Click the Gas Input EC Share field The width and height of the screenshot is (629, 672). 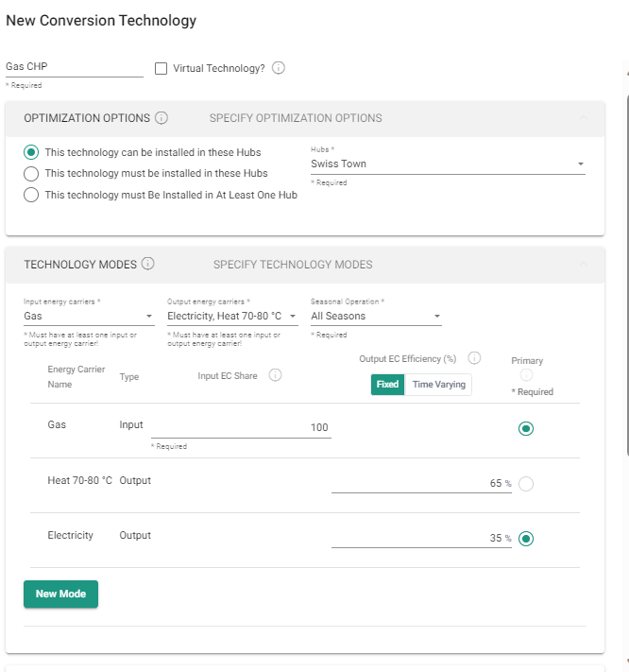tap(240, 428)
